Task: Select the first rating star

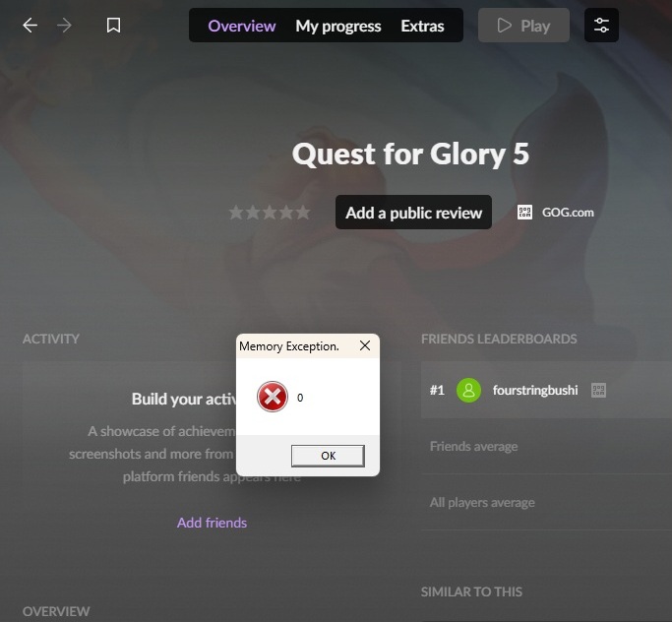Action: tap(236, 213)
